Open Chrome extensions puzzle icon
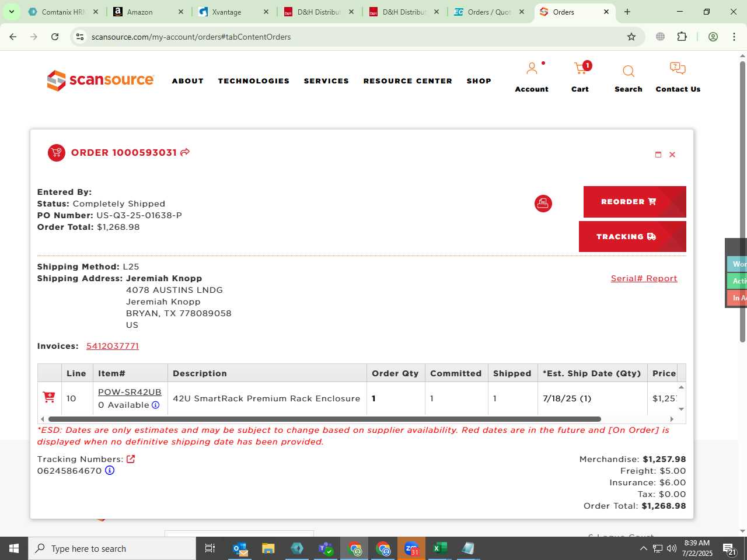The width and height of the screenshot is (747, 560). pos(682,37)
